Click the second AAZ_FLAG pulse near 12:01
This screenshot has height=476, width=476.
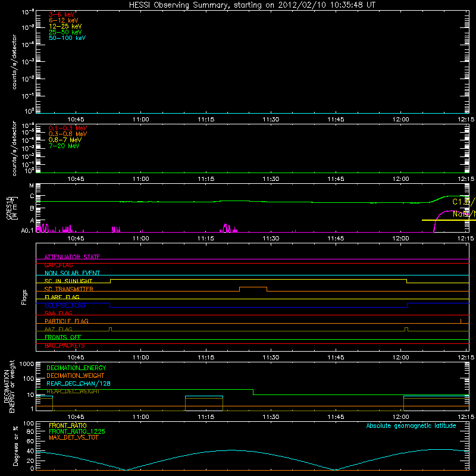click(406, 329)
